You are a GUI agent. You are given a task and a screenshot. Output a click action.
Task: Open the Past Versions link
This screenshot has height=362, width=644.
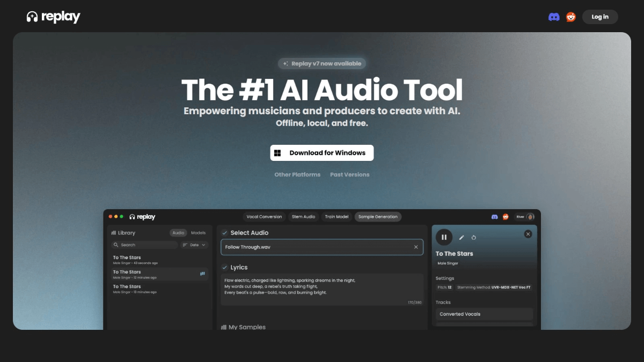click(x=350, y=175)
